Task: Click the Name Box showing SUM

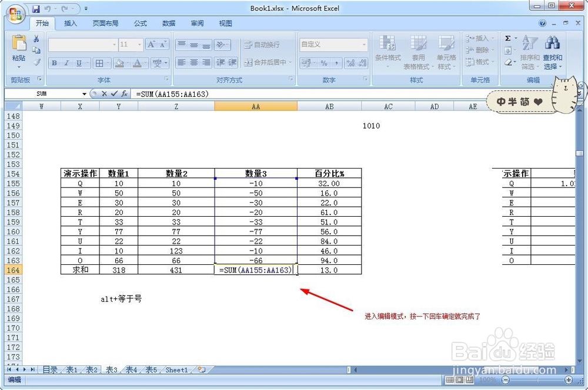Action: 41,94
